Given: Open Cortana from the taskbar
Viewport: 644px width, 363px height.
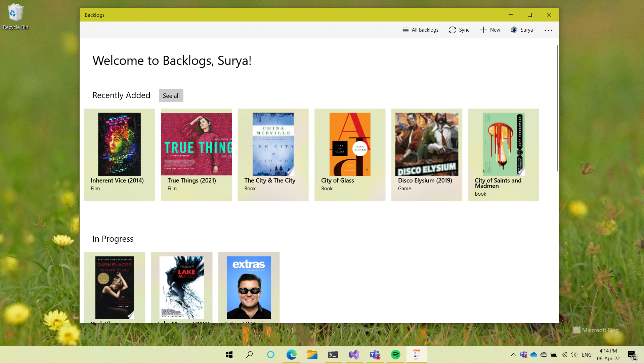Looking at the screenshot, I should (x=270, y=355).
